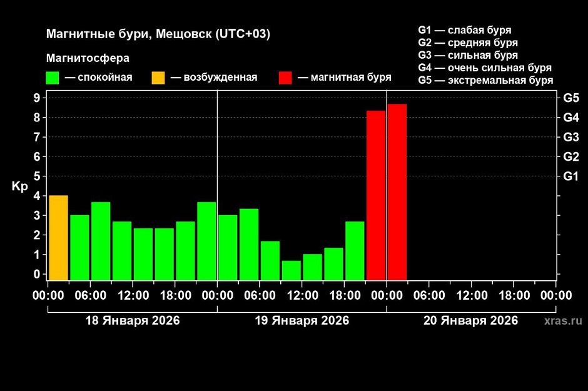Click the '20 Января 2026' date label

(x=470, y=321)
